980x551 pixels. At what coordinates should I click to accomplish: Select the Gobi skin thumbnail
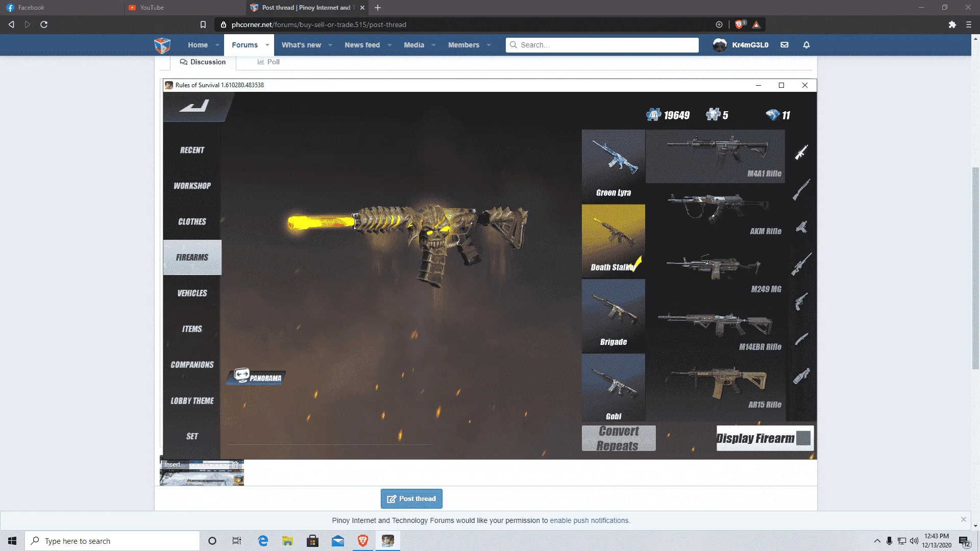pos(614,388)
